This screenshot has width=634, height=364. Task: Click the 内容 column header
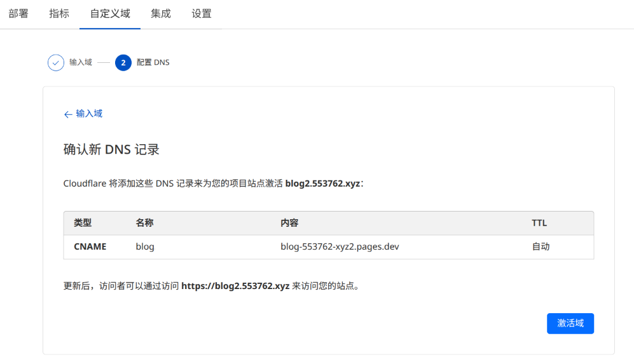(289, 223)
